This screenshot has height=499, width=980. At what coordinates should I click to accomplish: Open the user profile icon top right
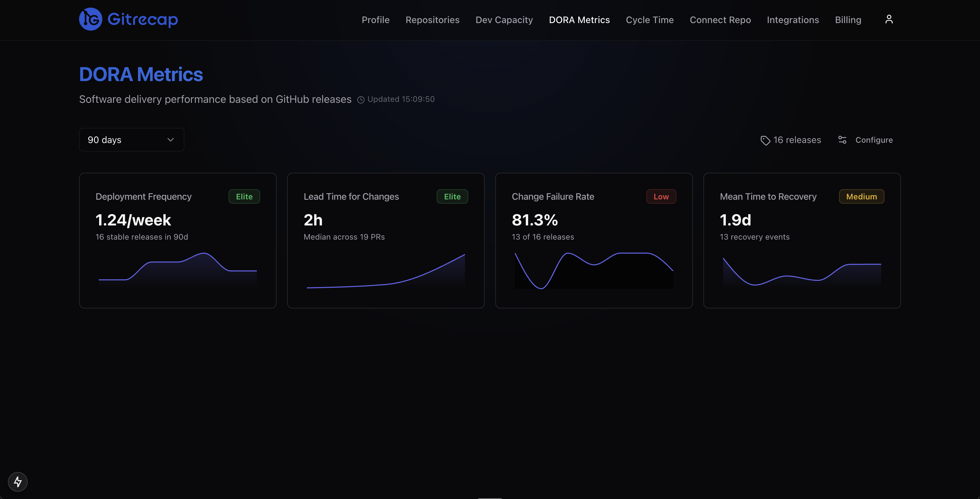[x=889, y=19]
